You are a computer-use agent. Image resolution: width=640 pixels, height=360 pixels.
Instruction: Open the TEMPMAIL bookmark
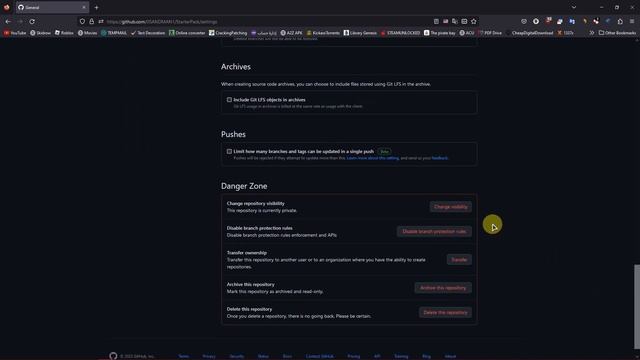[114, 33]
